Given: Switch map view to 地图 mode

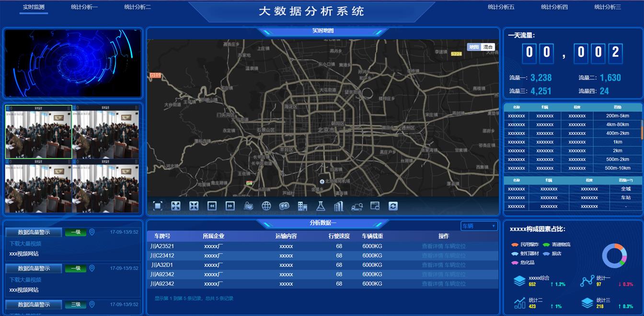Looking at the screenshot, I should pos(474,47).
